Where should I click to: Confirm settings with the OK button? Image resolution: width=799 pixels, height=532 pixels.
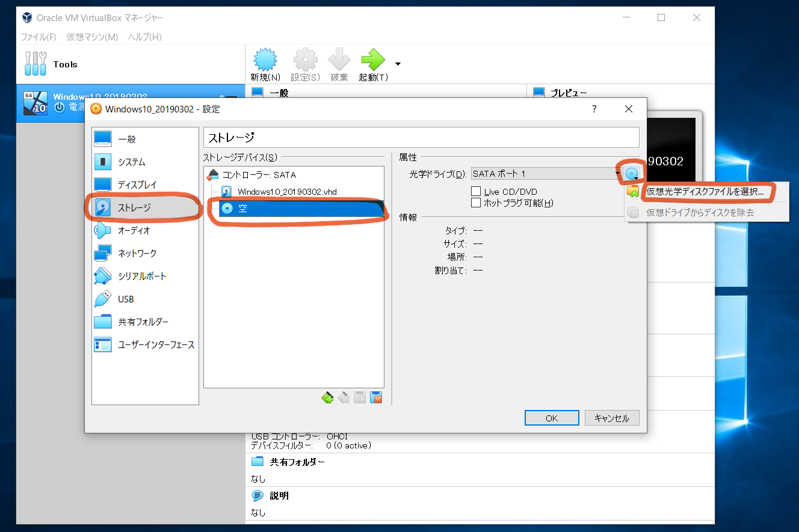pos(552,418)
